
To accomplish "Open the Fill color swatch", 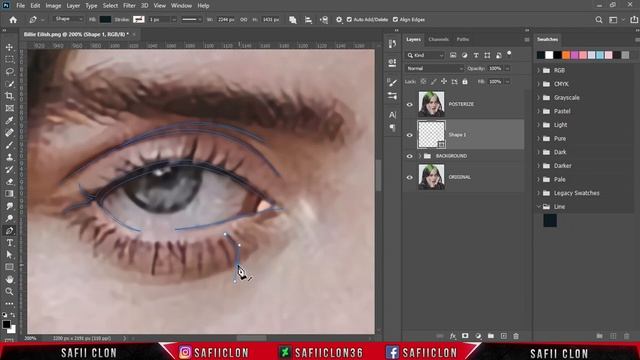I will (105, 19).
